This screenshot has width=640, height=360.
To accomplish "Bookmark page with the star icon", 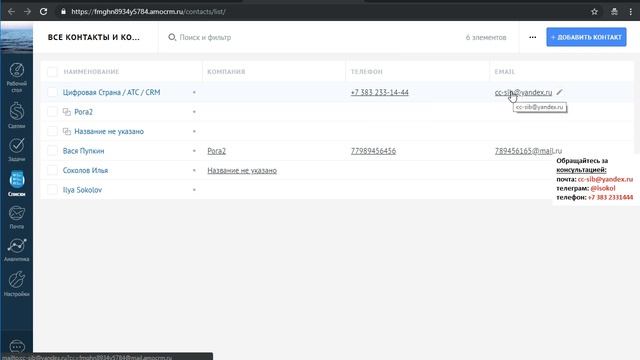I will [x=594, y=11].
